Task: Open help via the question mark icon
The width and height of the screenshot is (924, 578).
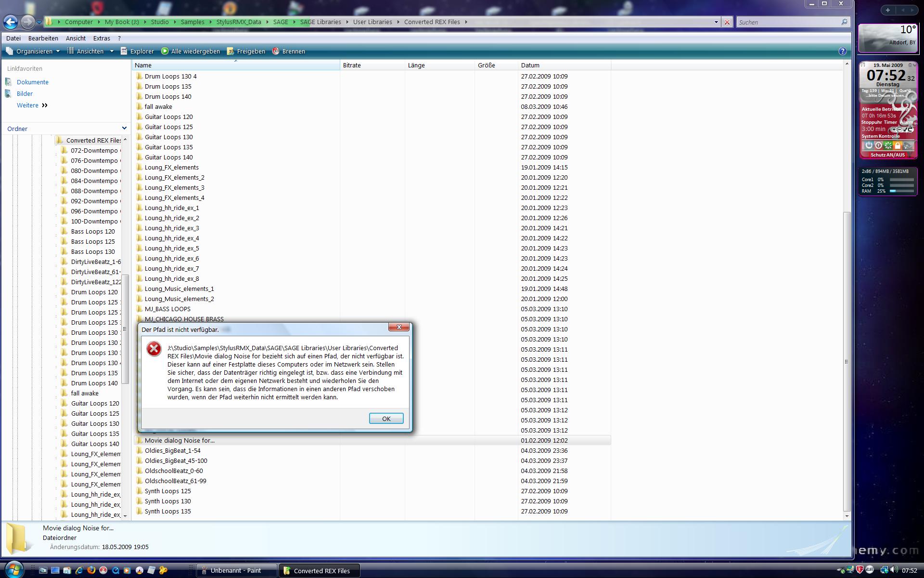Action: coord(842,51)
